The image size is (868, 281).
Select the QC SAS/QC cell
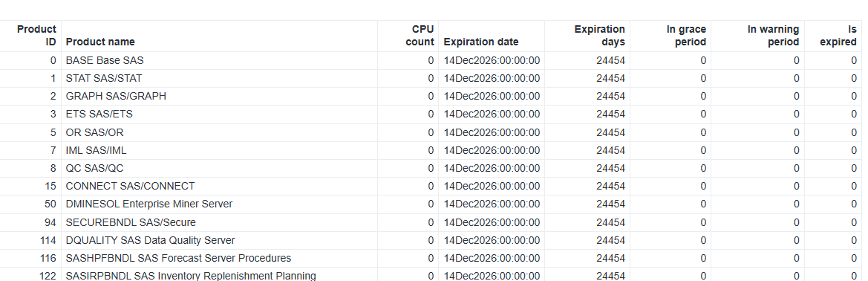pos(220,168)
